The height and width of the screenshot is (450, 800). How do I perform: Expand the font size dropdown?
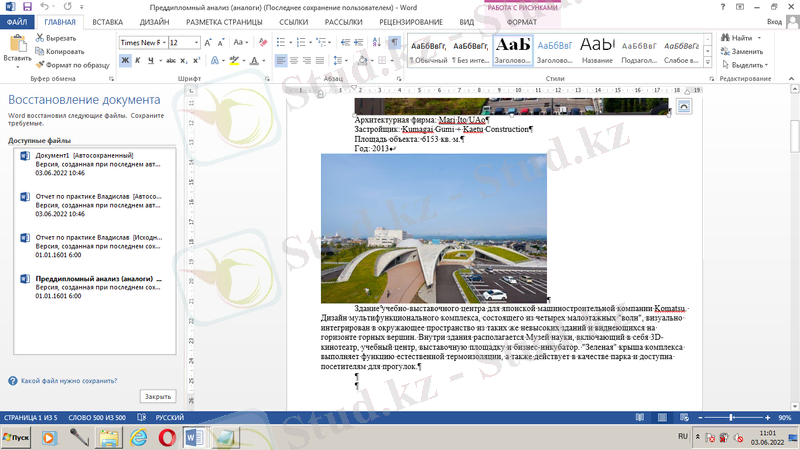pos(198,43)
